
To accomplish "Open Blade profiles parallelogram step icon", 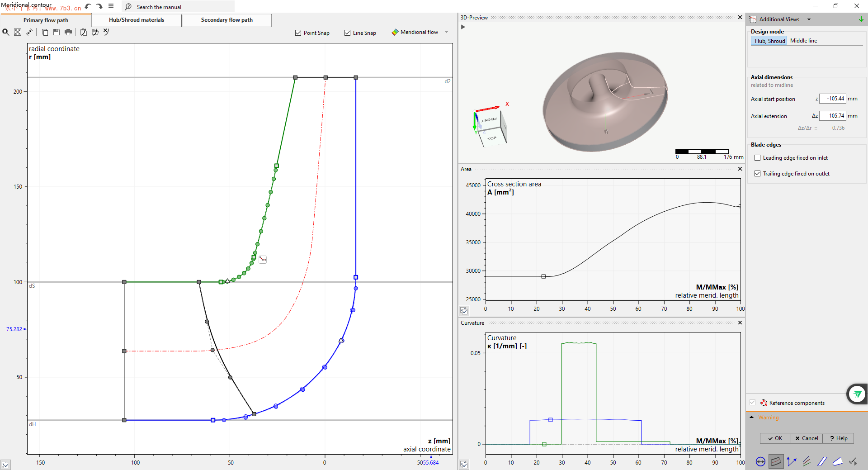I will (x=822, y=461).
